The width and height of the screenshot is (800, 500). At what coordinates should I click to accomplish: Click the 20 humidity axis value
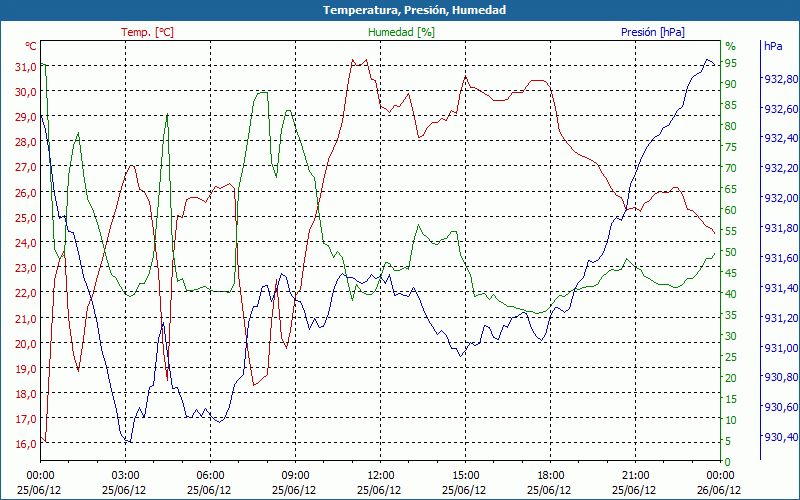(x=731, y=378)
